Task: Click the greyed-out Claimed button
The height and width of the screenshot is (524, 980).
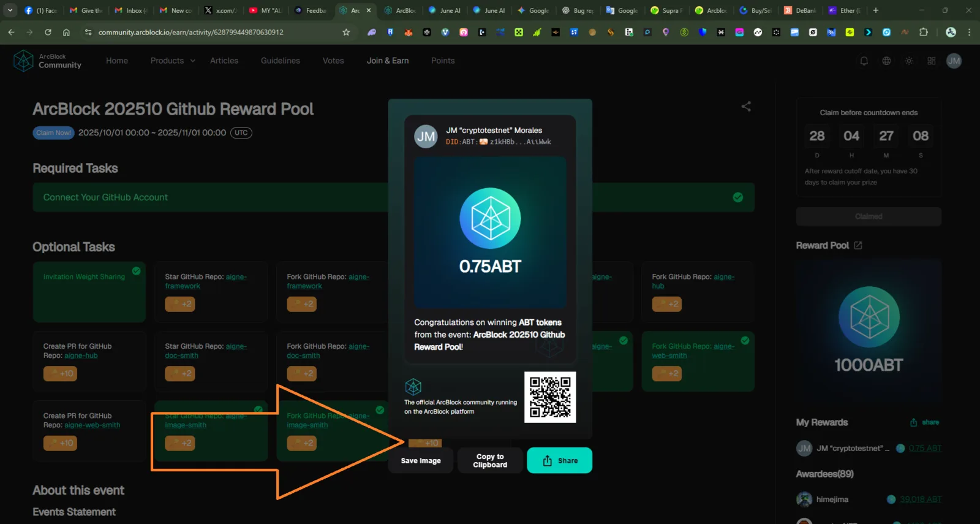Action: (x=869, y=216)
